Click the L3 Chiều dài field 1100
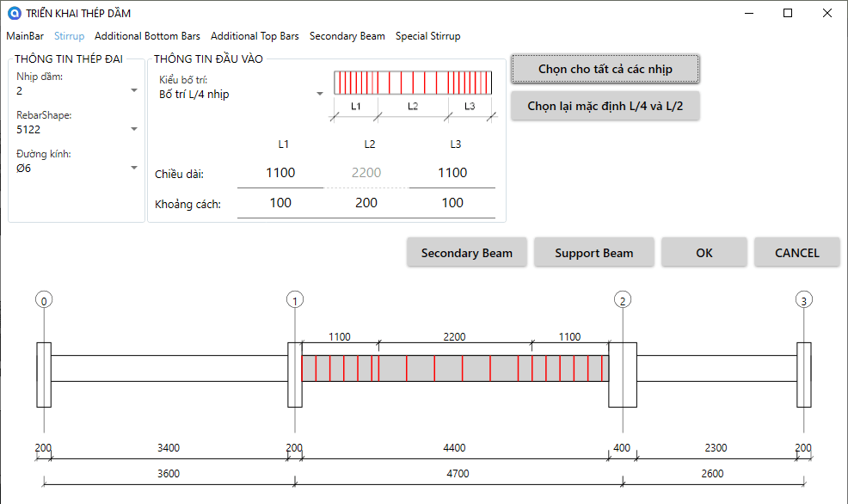 point(452,173)
